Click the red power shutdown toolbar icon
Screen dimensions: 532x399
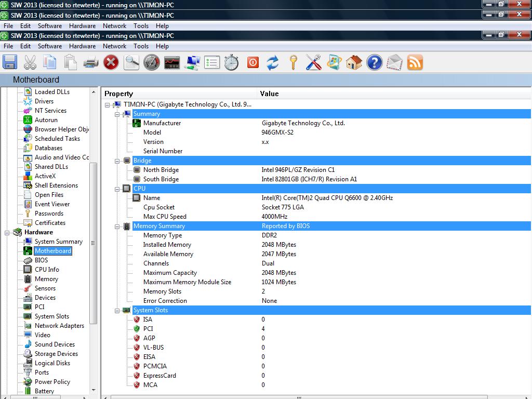(253, 62)
